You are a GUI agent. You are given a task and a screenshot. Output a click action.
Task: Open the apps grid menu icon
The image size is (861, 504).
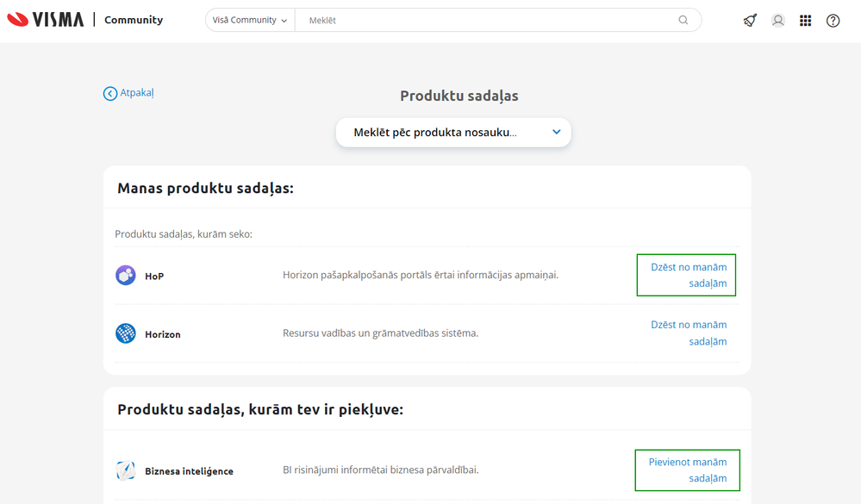805,21
